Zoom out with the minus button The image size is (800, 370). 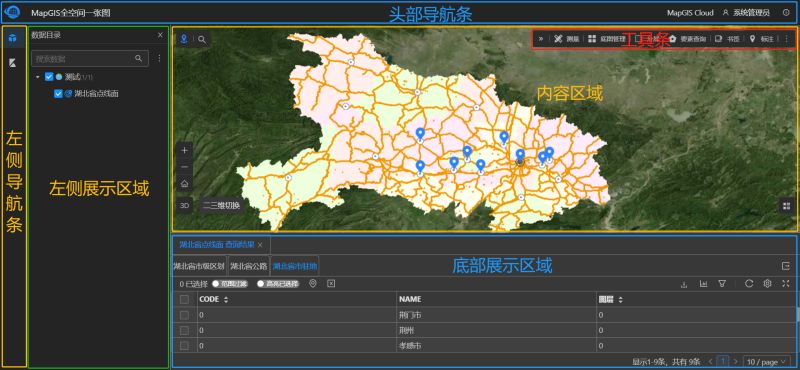(185, 167)
